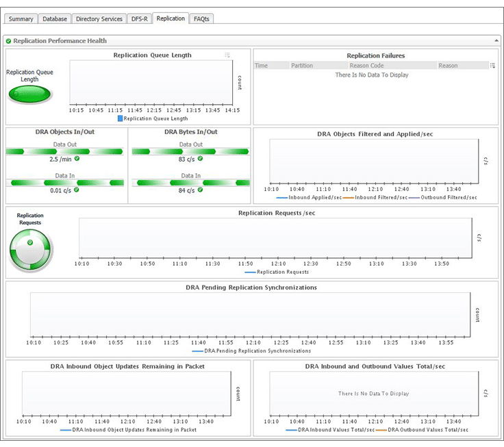Click the green status check beside 2.5 /min
Viewport: 504px width, 447px height.
click(x=77, y=158)
